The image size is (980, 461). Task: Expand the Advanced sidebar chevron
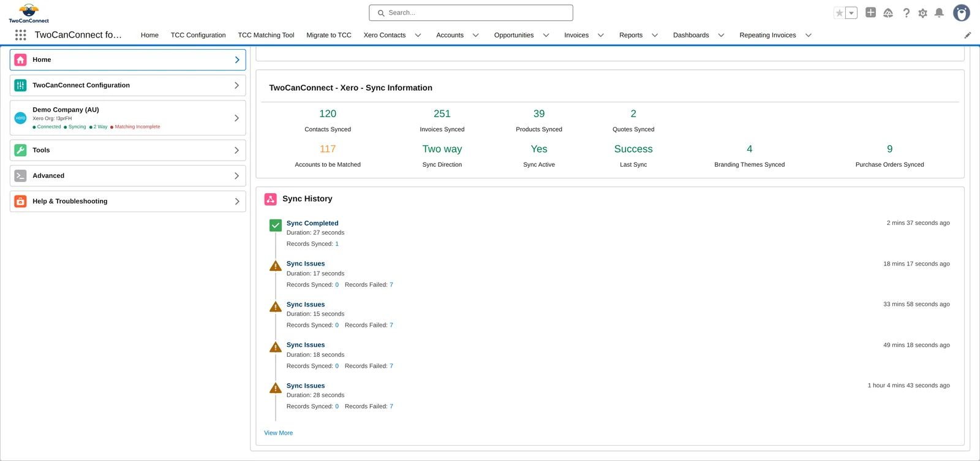[x=237, y=176]
